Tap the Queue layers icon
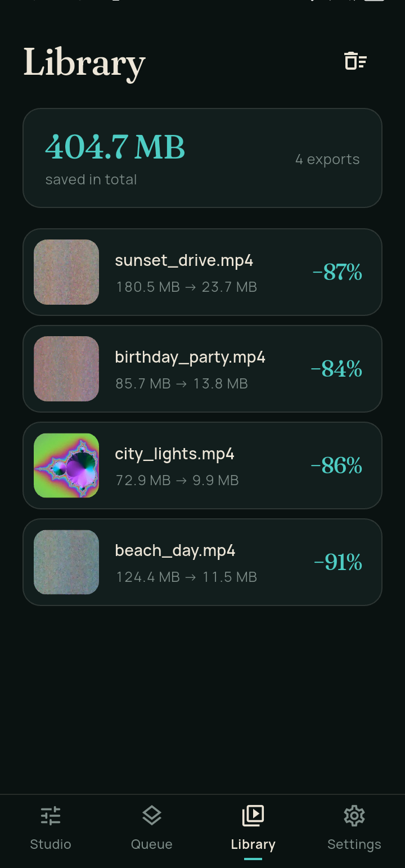The width and height of the screenshot is (405, 868). click(x=152, y=815)
